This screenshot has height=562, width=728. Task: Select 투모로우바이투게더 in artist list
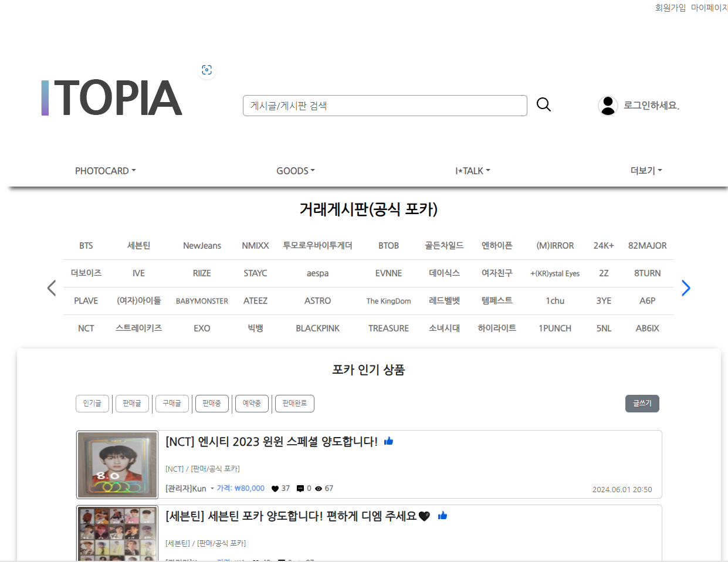point(317,246)
